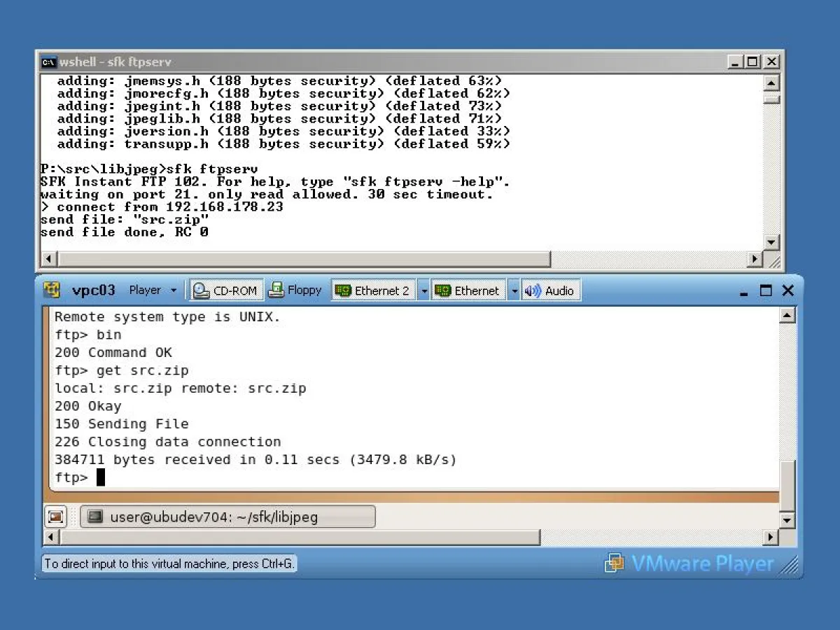Click the 'get src.zip' ftp command line

coord(122,370)
